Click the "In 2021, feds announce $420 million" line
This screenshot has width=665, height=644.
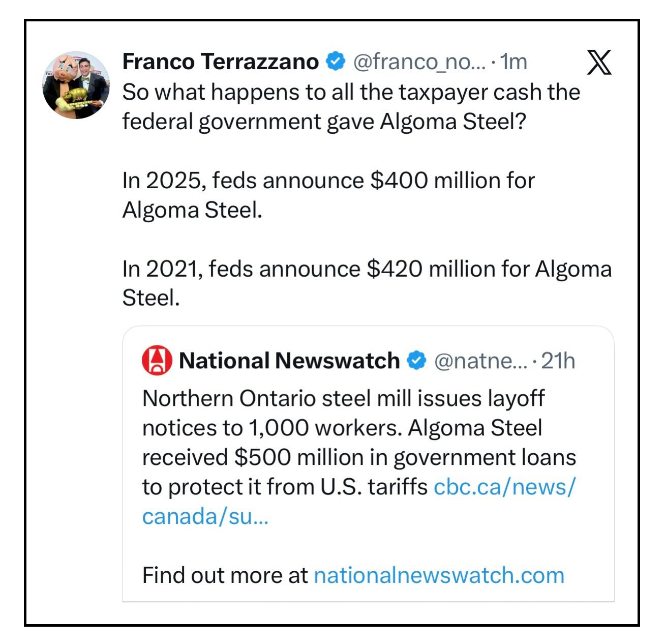tap(366, 269)
